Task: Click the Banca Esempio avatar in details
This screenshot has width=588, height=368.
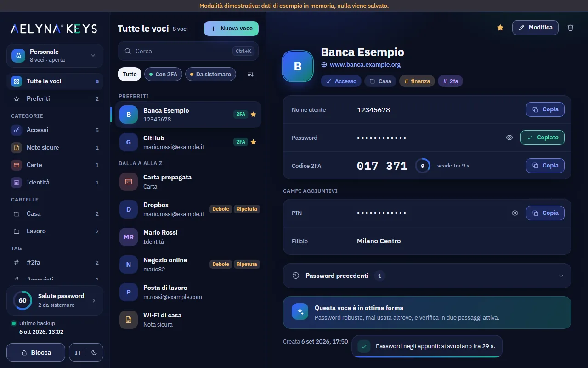Action: click(x=297, y=66)
